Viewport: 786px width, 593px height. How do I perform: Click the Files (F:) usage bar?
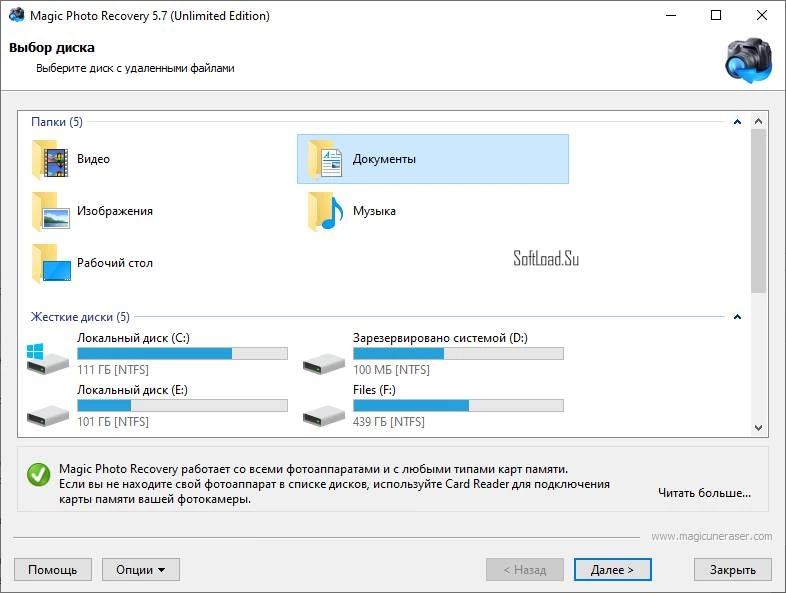click(x=458, y=406)
